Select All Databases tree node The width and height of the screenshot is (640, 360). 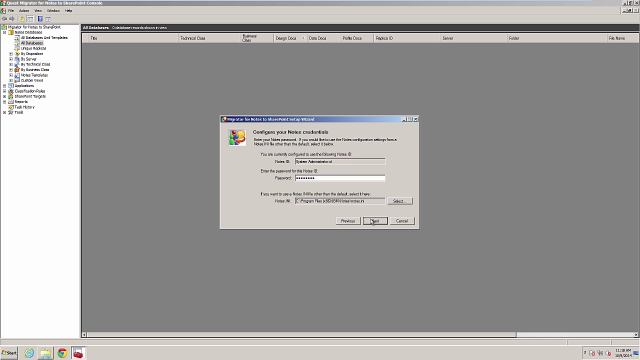[32, 43]
